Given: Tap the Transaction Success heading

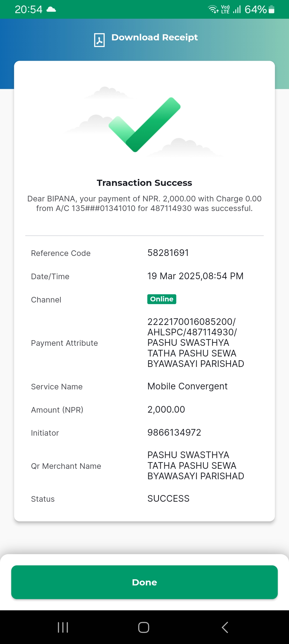Looking at the screenshot, I should pos(144,183).
